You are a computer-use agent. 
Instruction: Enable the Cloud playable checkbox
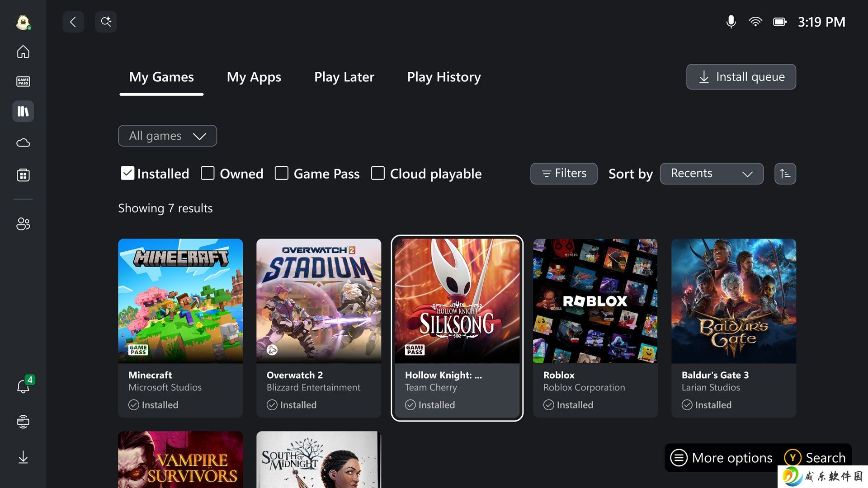[377, 173]
